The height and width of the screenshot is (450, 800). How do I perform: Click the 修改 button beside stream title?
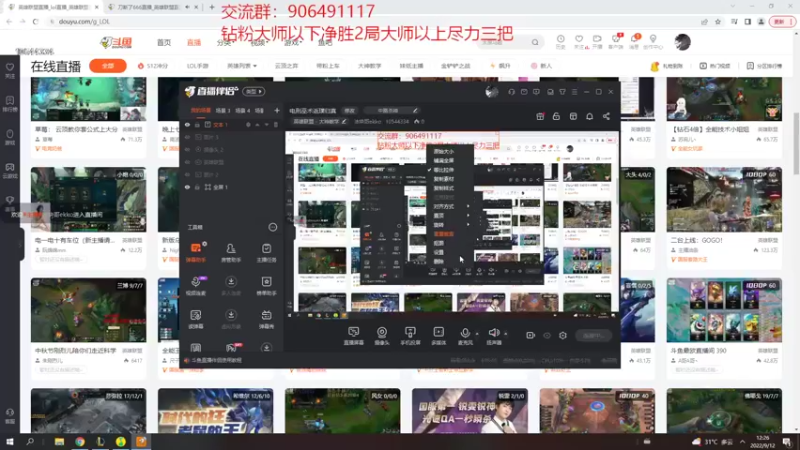[349, 111]
